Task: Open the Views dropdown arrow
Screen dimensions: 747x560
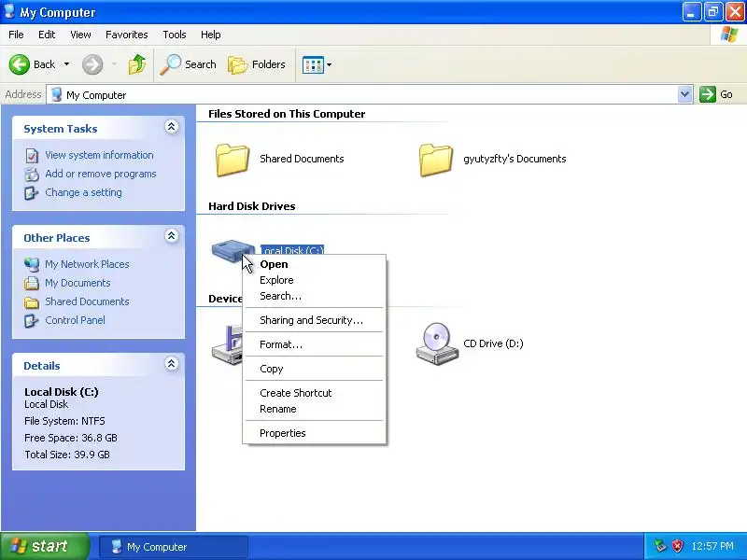Action: pyautogui.click(x=330, y=64)
